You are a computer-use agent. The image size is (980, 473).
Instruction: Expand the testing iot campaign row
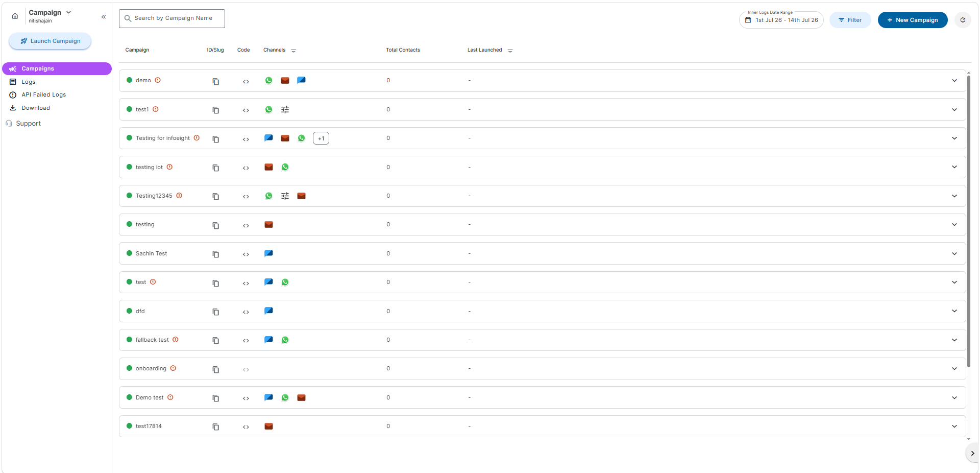pos(954,167)
